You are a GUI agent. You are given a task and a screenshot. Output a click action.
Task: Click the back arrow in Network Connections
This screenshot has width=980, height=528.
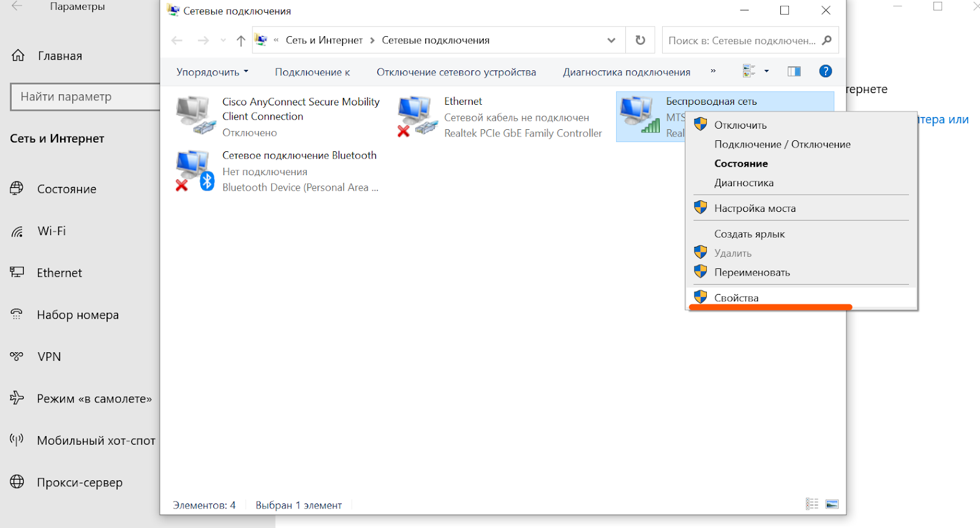177,40
